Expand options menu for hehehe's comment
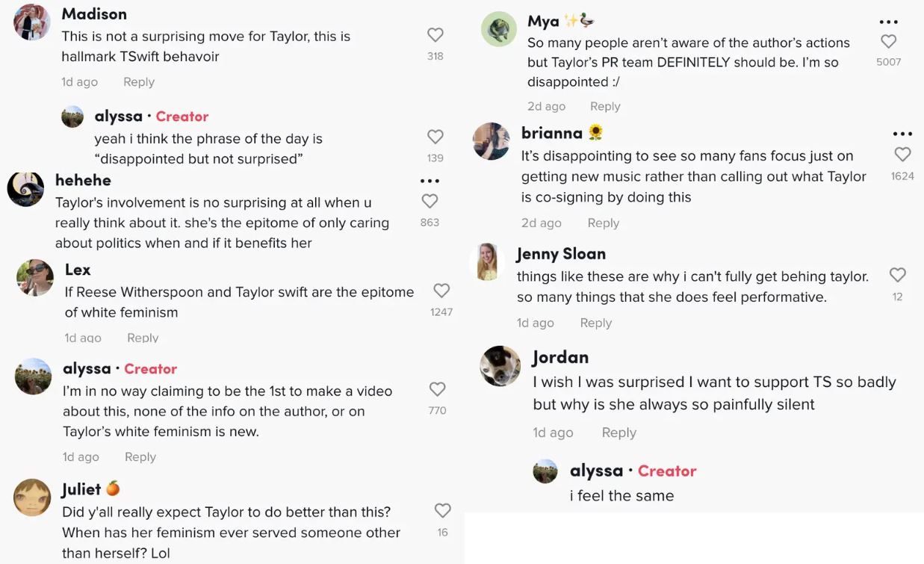924x564 pixels. coord(430,181)
